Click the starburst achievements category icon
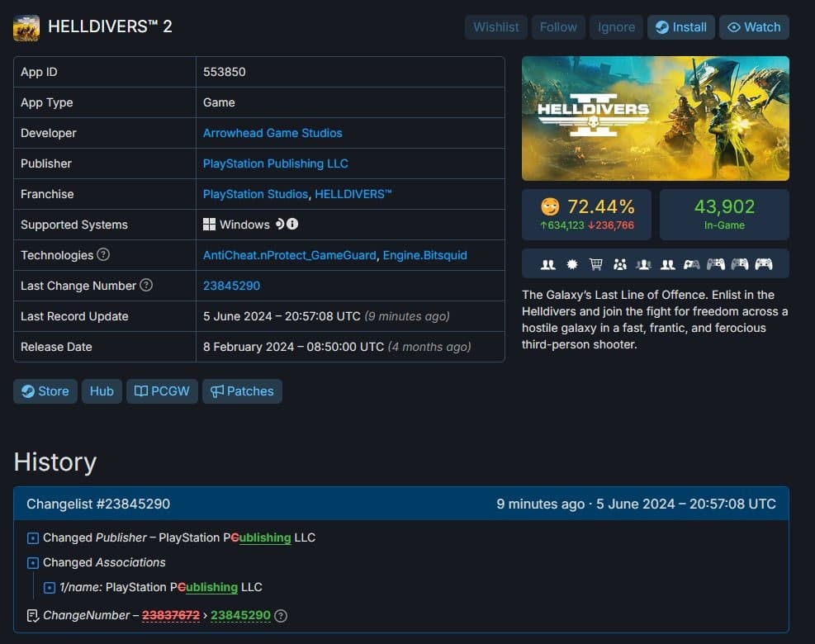This screenshot has height=644, width=815. click(571, 264)
